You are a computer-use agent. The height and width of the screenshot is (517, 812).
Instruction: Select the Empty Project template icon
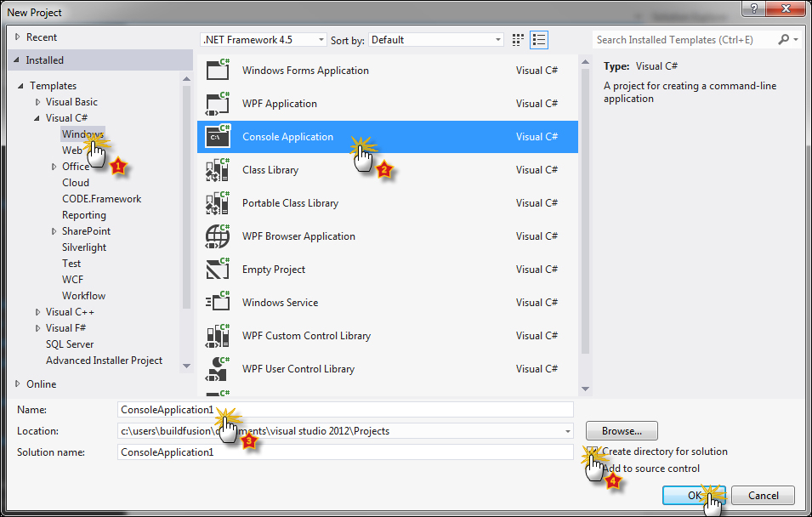tap(219, 270)
